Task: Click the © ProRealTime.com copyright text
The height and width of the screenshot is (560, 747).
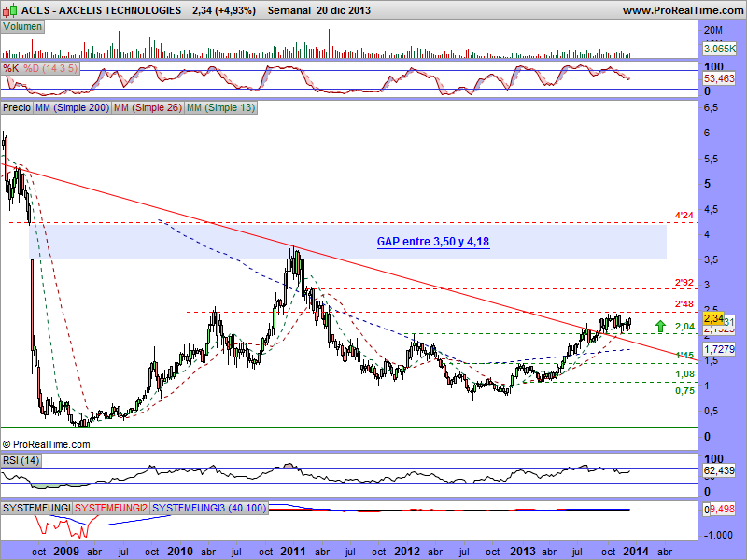Action: click(46, 444)
